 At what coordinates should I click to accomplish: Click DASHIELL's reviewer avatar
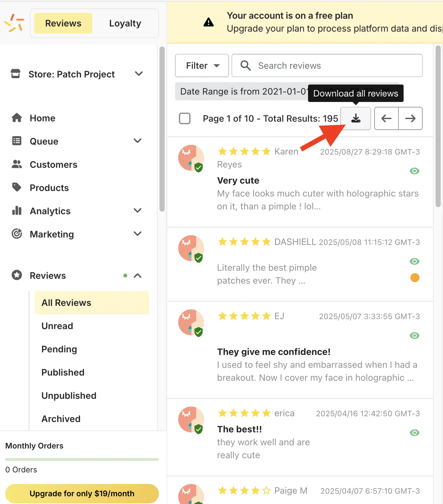pyautogui.click(x=191, y=248)
